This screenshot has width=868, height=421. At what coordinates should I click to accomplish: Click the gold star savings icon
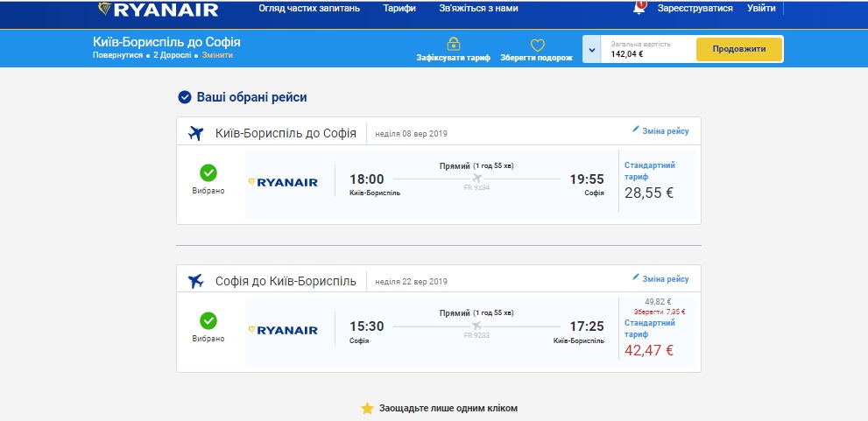click(x=367, y=408)
